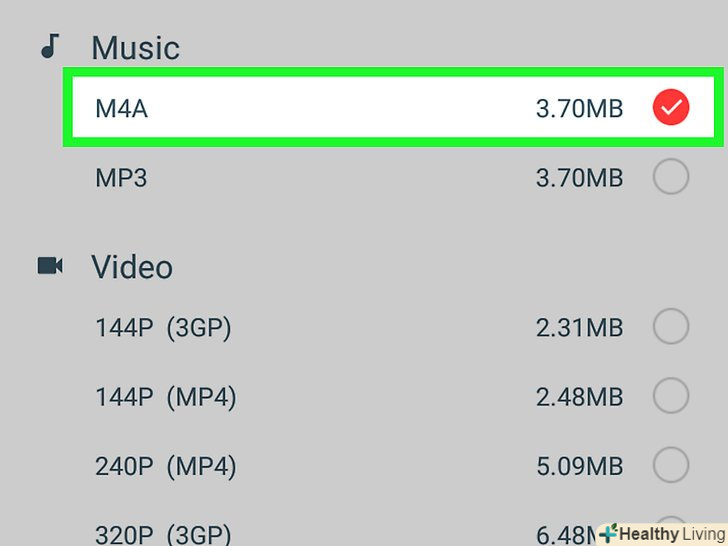Click the Healthy Living plus logo
Screen dimensions: 728x546
click(607, 532)
